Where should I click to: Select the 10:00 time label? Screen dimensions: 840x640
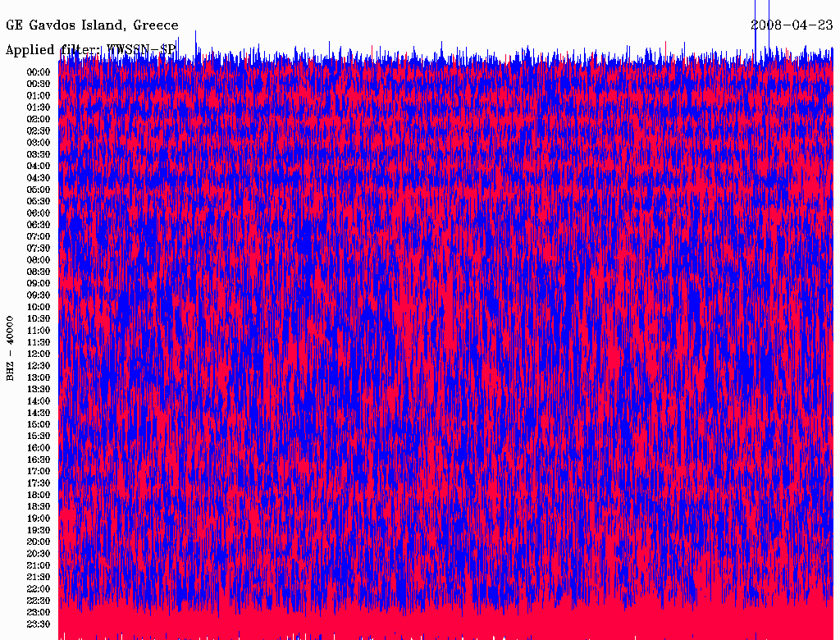tap(39, 307)
